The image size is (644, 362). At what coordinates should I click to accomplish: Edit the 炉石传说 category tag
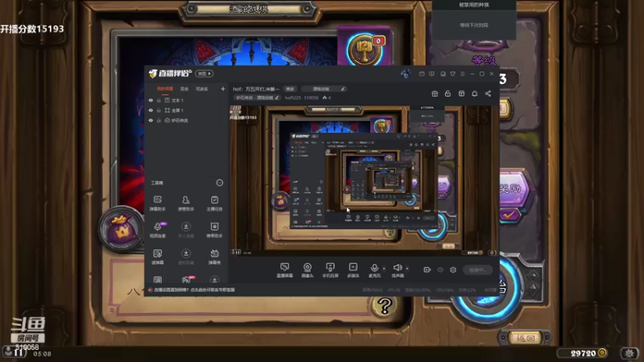(257, 97)
